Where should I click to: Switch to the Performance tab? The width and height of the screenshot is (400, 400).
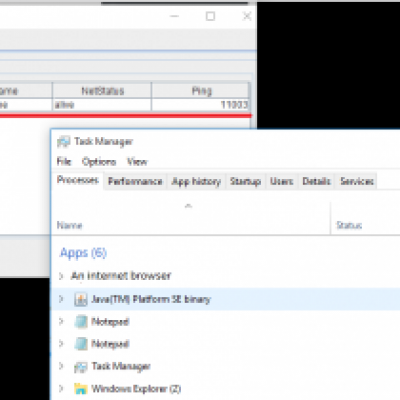pos(135,181)
